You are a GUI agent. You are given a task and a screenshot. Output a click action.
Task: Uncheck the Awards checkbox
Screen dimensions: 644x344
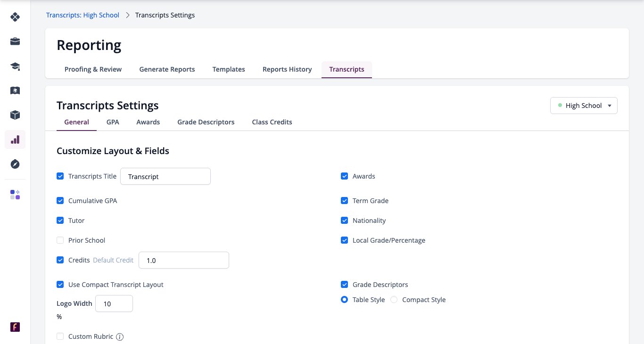click(x=344, y=176)
